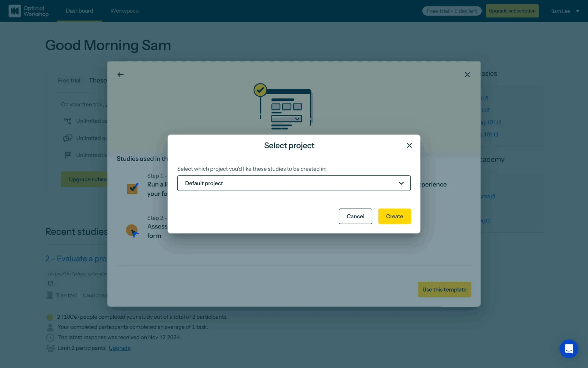The height and width of the screenshot is (368, 588).
Task: Click the Create button
Action: (394, 216)
